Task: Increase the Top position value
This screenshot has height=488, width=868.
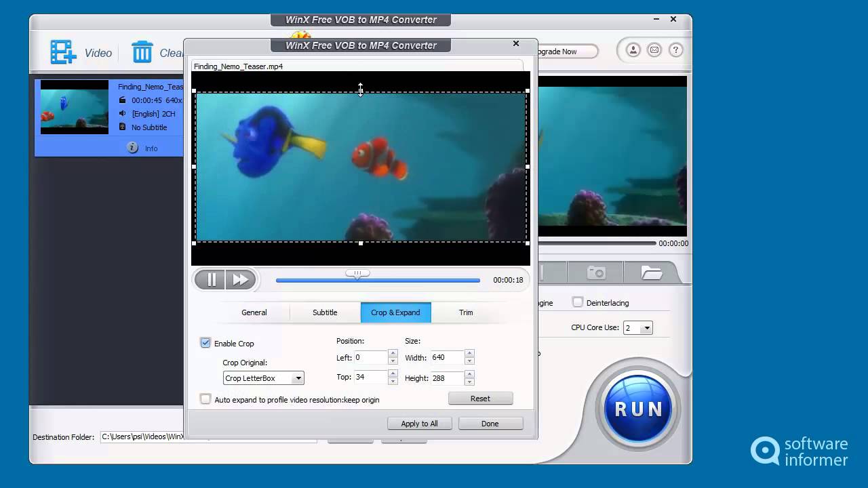Action: pos(393,373)
